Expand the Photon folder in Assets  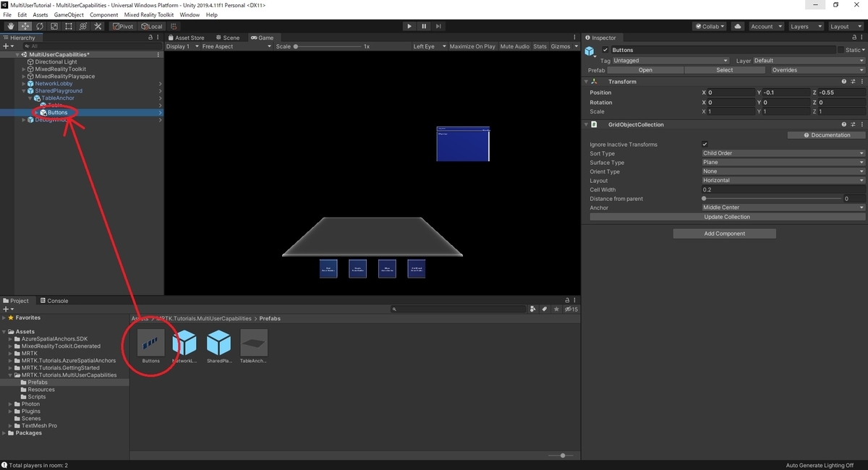(x=11, y=404)
